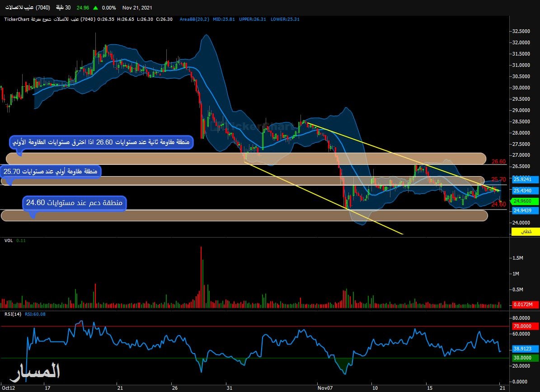This screenshot has height=392, width=540.
Task: Select the RSI(14) indicator label
Action: click(13, 314)
